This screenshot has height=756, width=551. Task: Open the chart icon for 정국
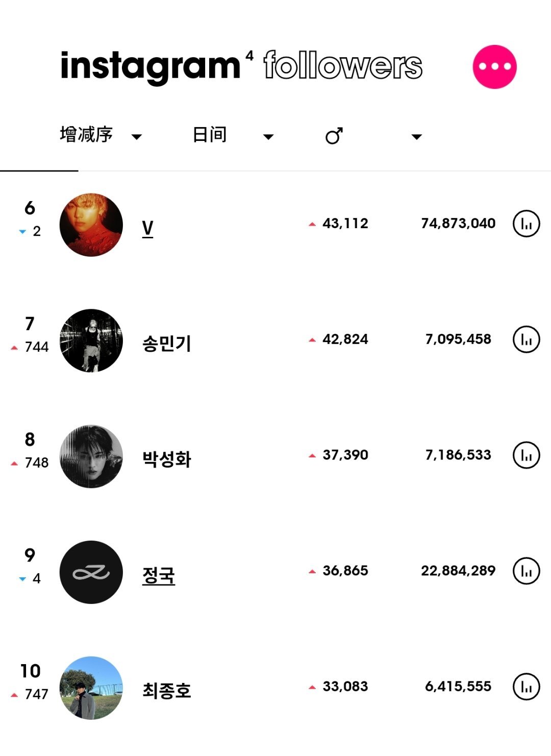[x=526, y=571]
